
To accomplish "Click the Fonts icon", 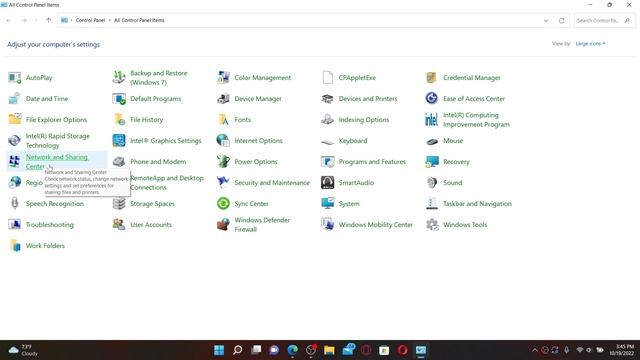I will (x=223, y=119).
